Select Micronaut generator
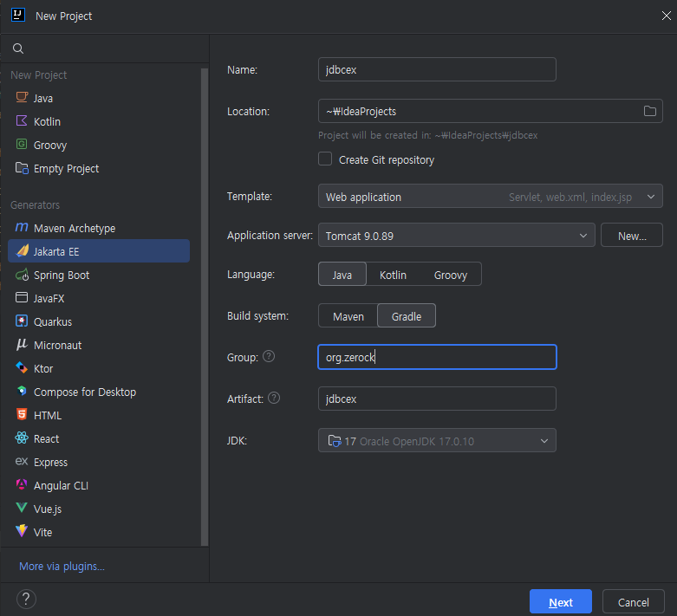This screenshot has height=616, width=677. point(99,345)
